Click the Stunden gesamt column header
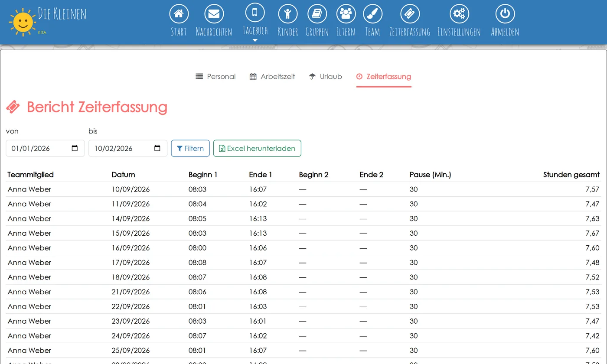The image size is (607, 364). pyautogui.click(x=571, y=175)
